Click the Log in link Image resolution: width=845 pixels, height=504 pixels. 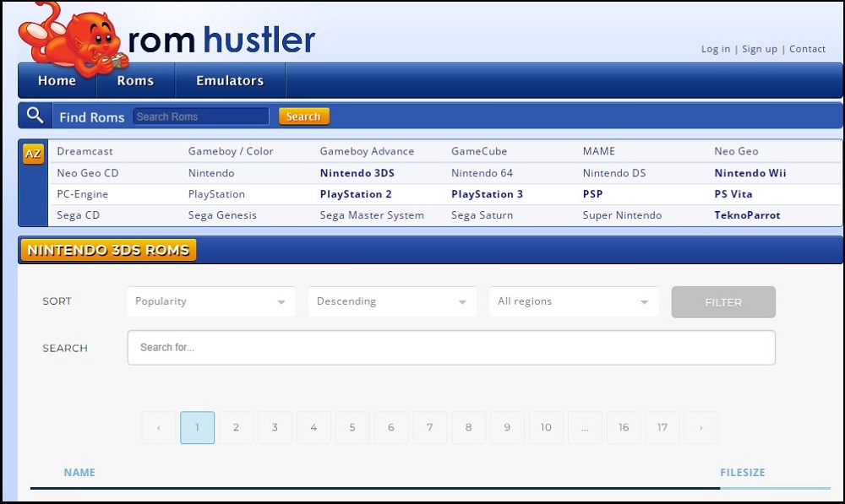[x=715, y=49]
